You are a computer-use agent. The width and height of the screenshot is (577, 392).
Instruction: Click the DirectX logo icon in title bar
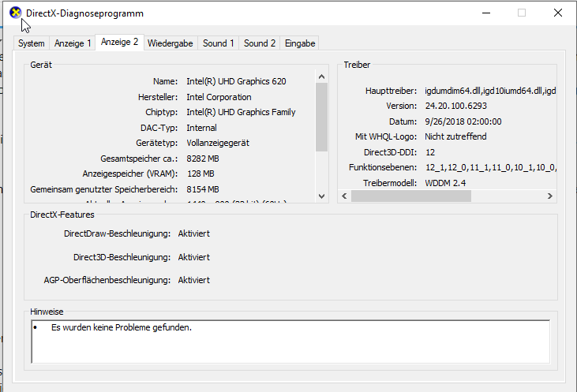pyautogui.click(x=16, y=13)
